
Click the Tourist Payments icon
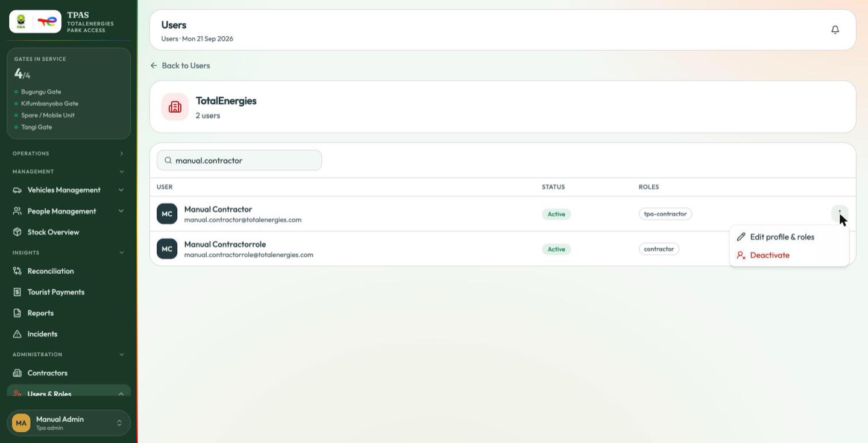coord(17,292)
